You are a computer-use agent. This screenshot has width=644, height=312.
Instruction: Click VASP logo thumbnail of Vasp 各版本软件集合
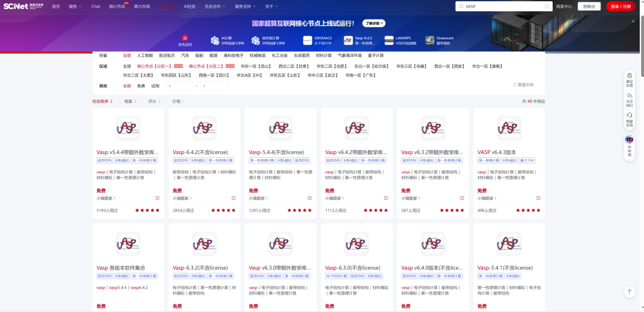[128, 244]
